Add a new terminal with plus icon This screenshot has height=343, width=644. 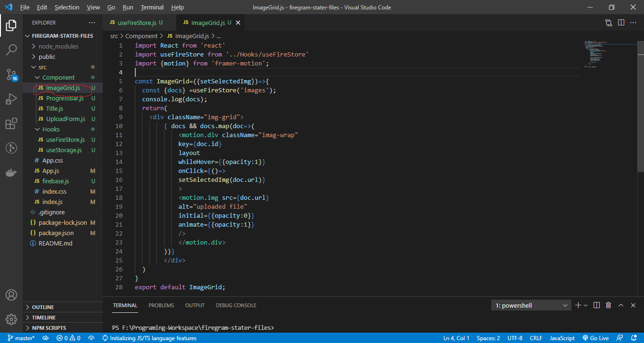click(x=578, y=305)
